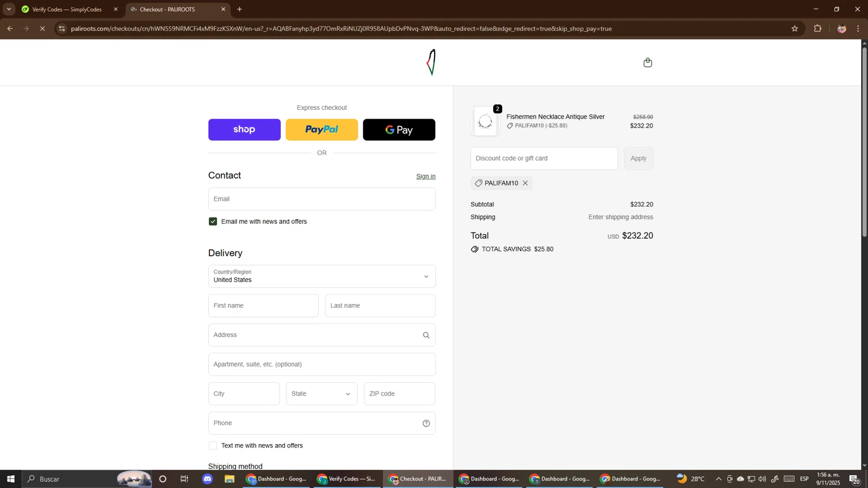The width and height of the screenshot is (868, 488).
Task: Open the notification center icon
Action: tap(854, 479)
